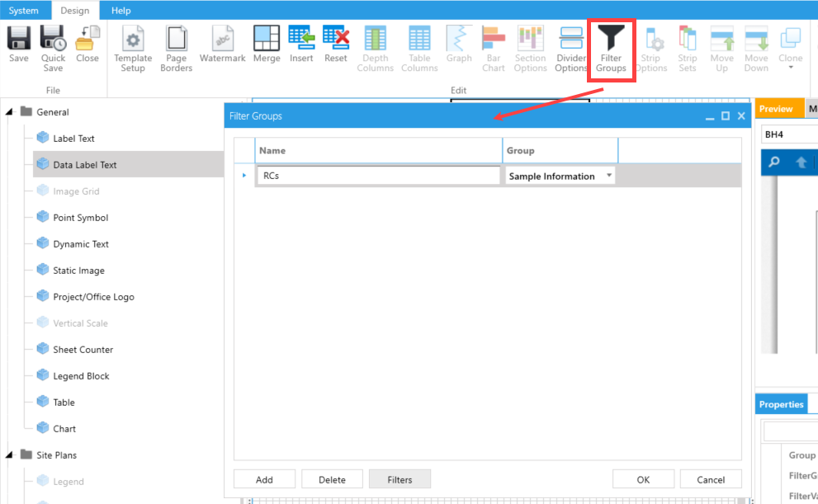Select Vertical Scale item
Image resolution: width=818 pixels, height=504 pixels.
pyautogui.click(x=80, y=323)
